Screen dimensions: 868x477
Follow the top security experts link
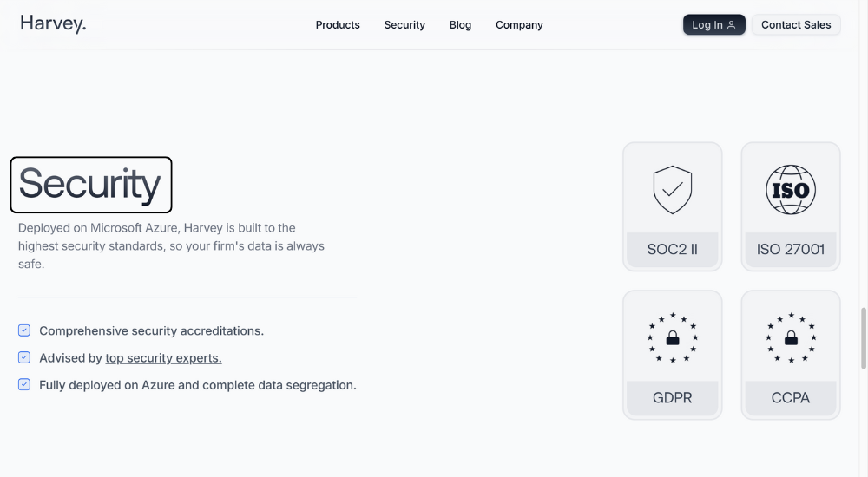click(163, 358)
